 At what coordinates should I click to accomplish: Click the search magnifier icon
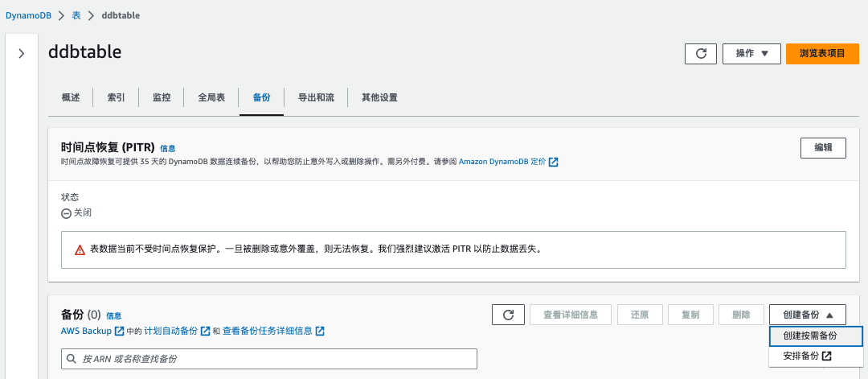click(72, 359)
